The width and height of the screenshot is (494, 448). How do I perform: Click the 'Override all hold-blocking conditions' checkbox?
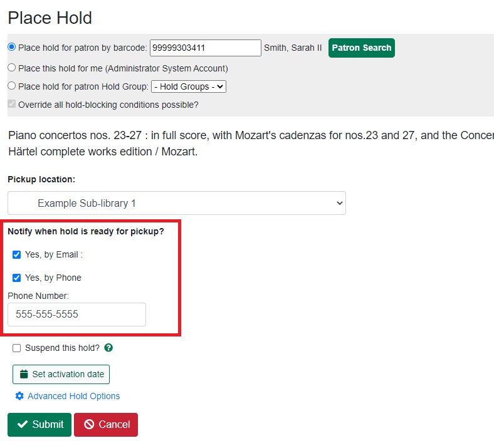tap(11, 104)
